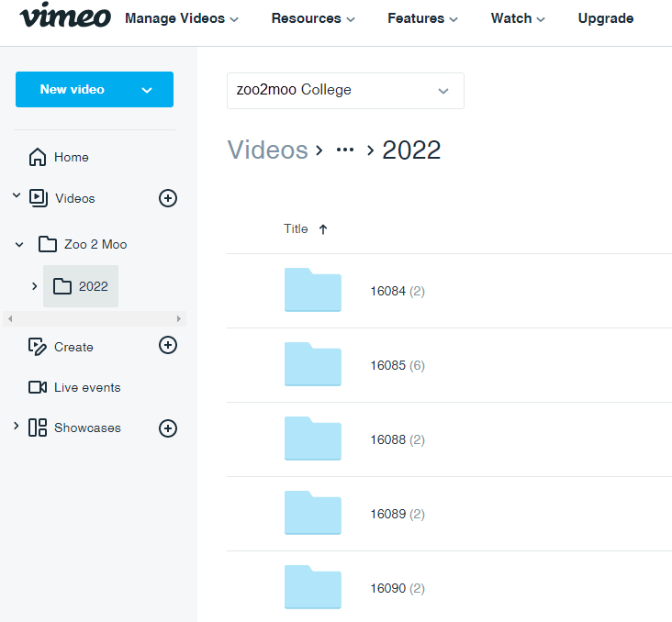Click the 2022 breadcrumb heading
Viewport: 672px width, 622px height.
pos(411,150)
